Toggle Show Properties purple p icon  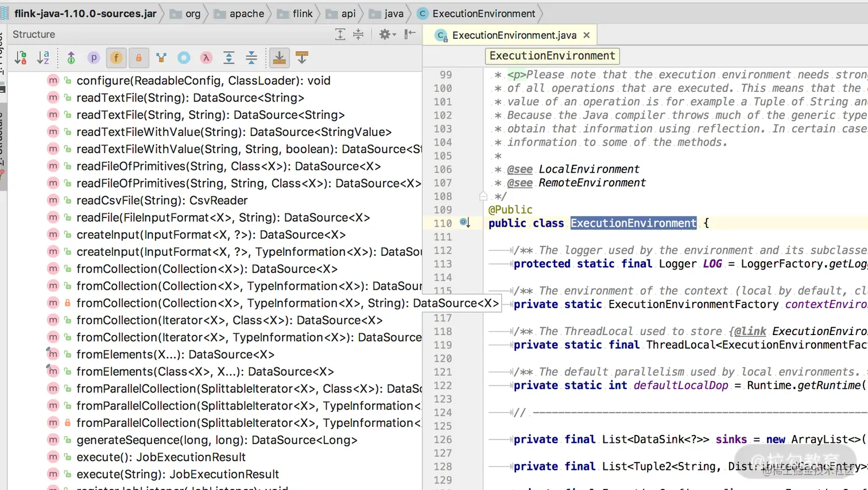coord(94,57)
